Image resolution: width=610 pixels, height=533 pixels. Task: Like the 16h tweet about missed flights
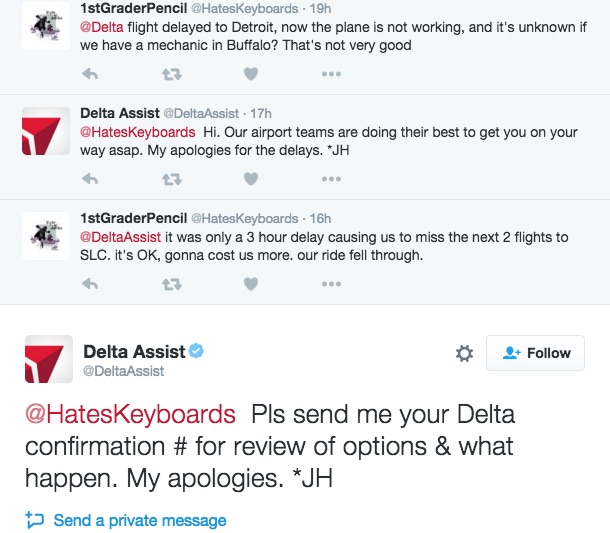coord(251,284)
